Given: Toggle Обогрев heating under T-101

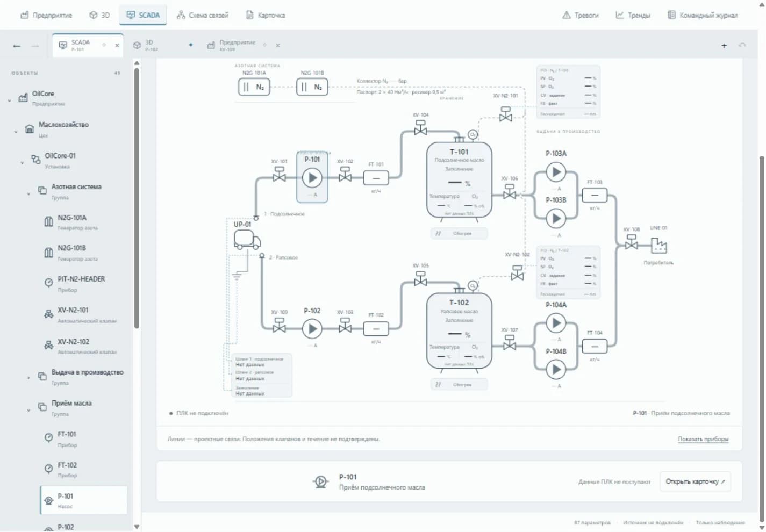Looking at the screenshot, I should pos(459,234).
